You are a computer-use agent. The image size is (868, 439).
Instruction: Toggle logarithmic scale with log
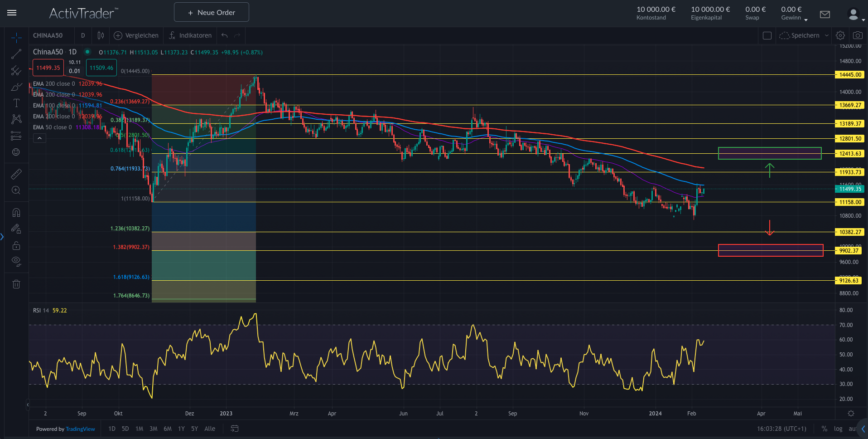838,429
